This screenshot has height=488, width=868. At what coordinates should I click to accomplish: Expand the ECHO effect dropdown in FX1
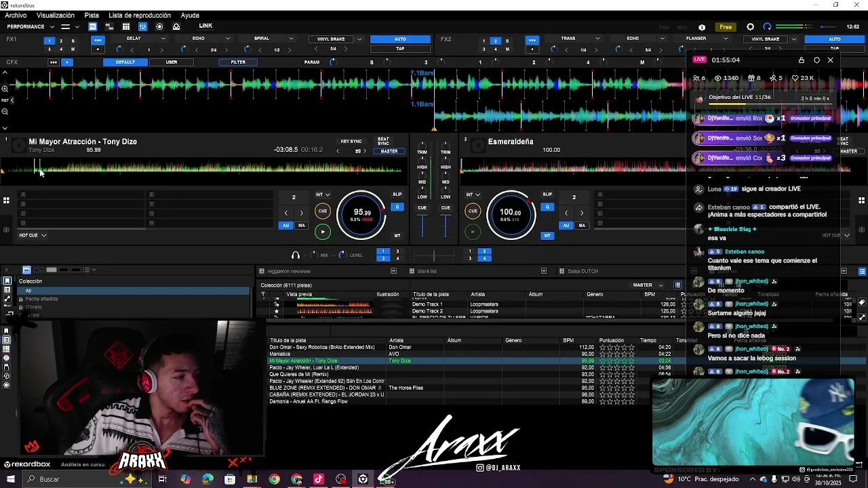coord(228,39)
